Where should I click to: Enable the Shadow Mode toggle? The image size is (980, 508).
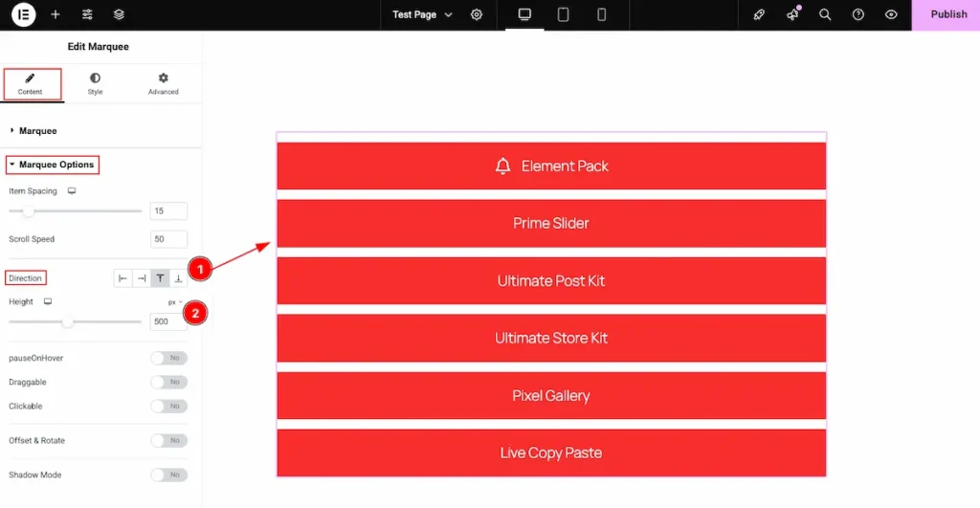tap(168, 475)
